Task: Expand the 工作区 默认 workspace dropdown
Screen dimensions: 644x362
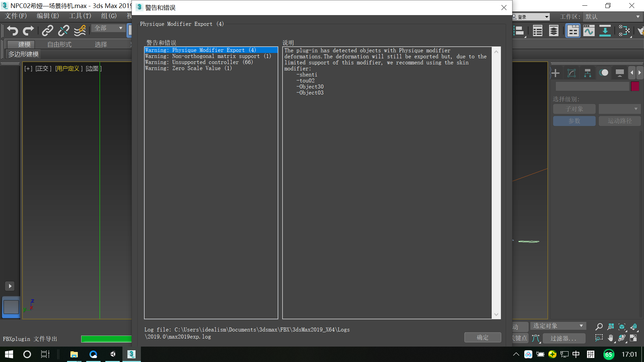Action: point(612,16)
